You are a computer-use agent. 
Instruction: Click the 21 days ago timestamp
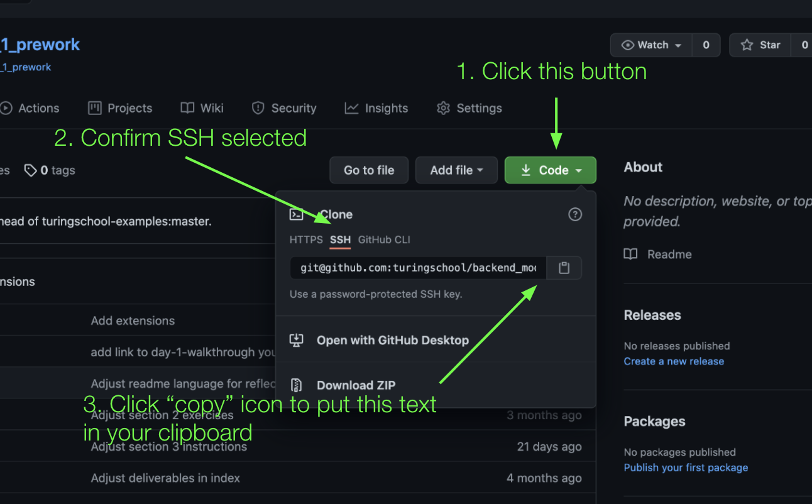coord(549,447)
